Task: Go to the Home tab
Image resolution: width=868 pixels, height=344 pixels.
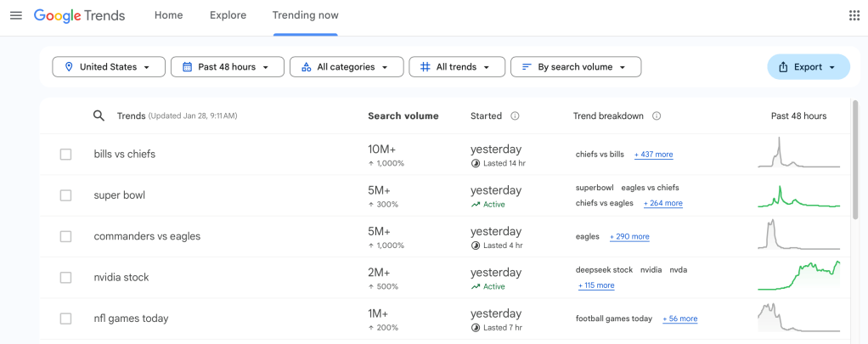Action: 168,15
